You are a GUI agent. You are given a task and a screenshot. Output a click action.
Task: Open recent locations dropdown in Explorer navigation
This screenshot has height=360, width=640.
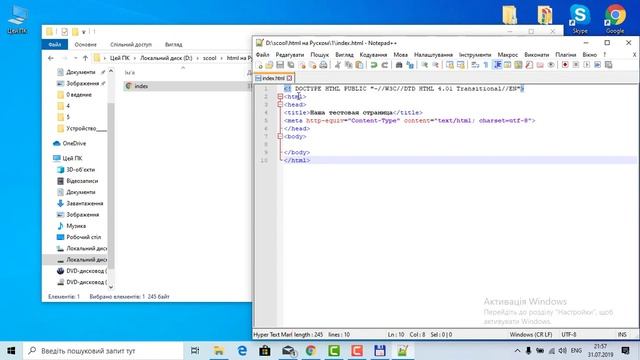(76, 58)
